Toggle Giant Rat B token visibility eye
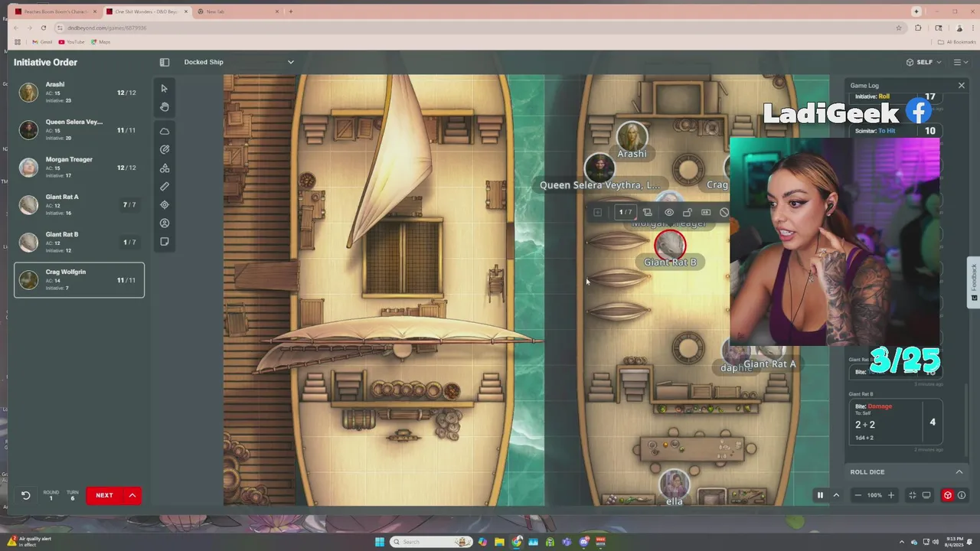 [x=669, y=212]
